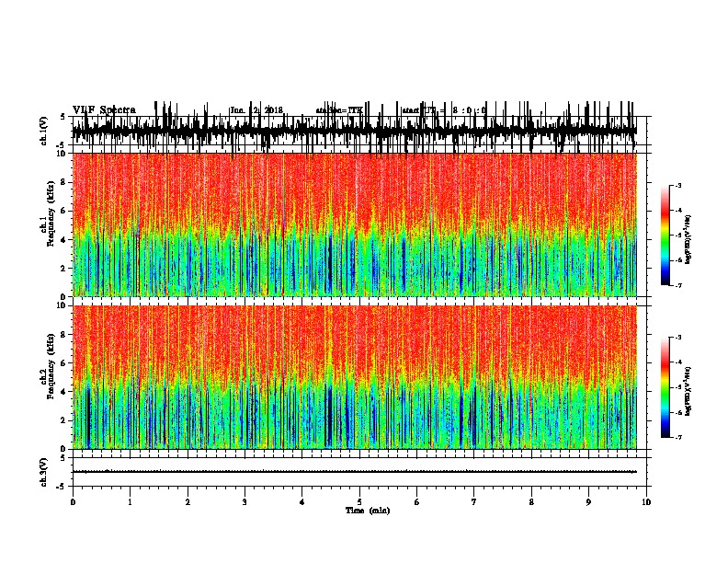
Task: Click the ch.1 color scale bar
Action: (665, 236)
